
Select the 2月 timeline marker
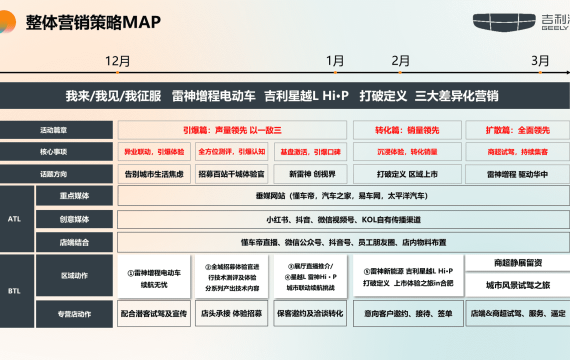tap(400, 60)
